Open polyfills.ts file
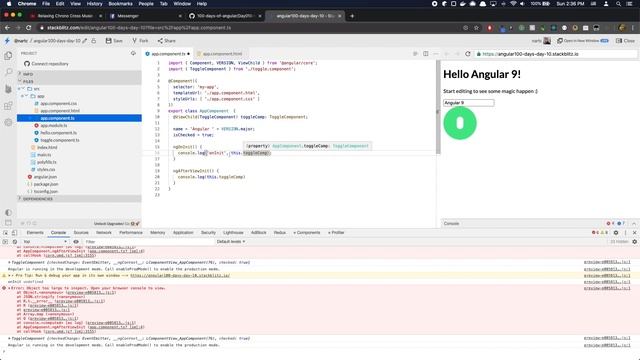 click(x=47, y=162)
